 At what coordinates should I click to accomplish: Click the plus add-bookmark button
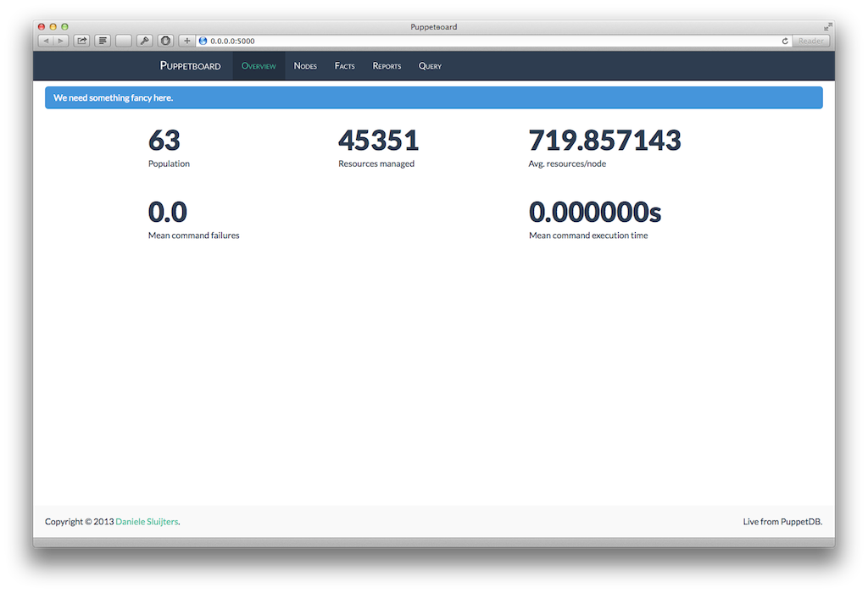coord(187,41)
